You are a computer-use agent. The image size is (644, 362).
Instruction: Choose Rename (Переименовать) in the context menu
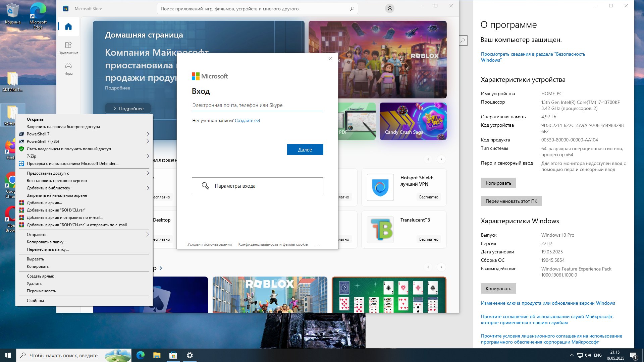[x=41, y=291]
